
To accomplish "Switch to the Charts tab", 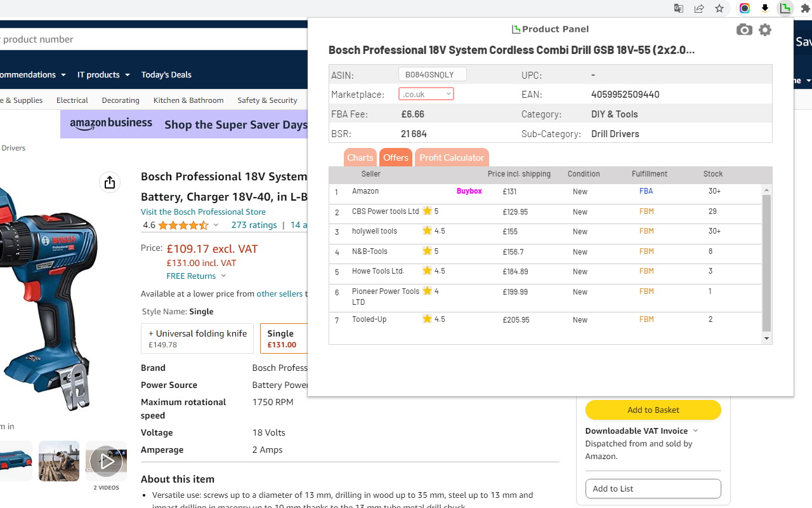I will pyautogui.click(x=360, y=157).
